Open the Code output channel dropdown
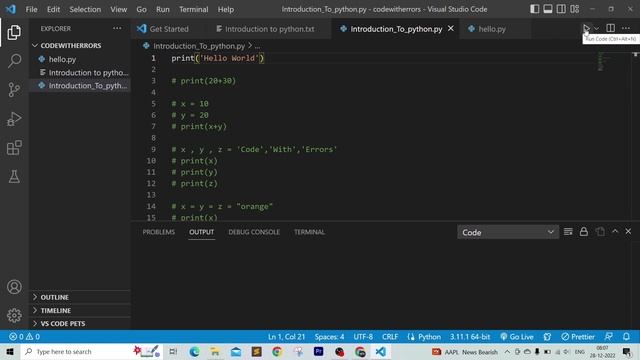640x360 pixels. point(508,232)
